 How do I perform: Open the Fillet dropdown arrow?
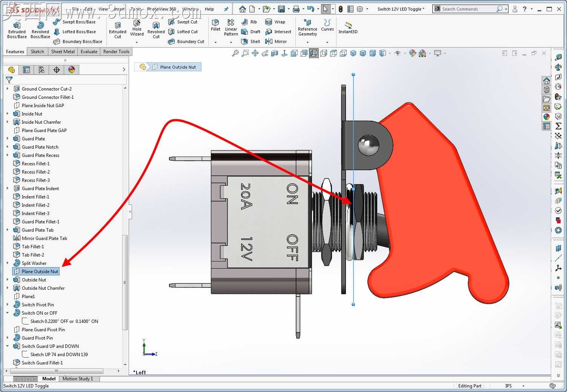(215, 42)
